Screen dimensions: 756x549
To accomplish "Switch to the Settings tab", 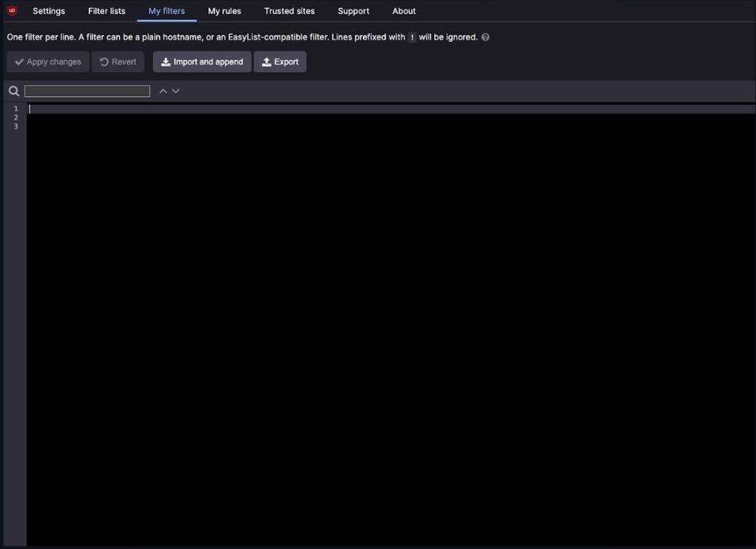I will 48,10.
